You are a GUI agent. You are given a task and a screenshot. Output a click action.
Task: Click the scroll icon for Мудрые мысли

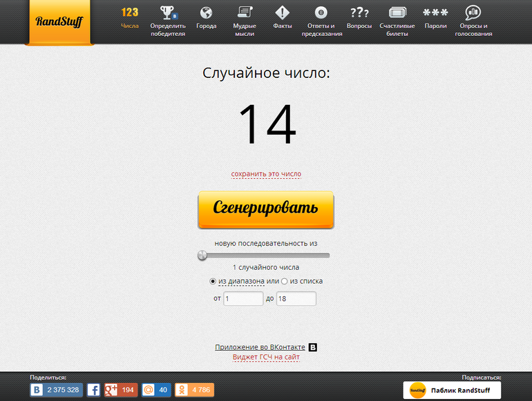pyautogui.click(x=244, y=12)
